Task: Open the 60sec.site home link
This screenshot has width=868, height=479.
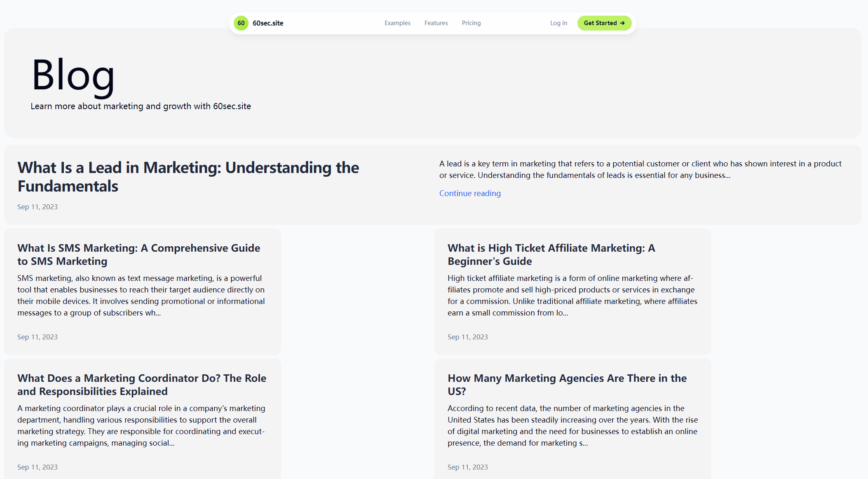Action: 268,23
